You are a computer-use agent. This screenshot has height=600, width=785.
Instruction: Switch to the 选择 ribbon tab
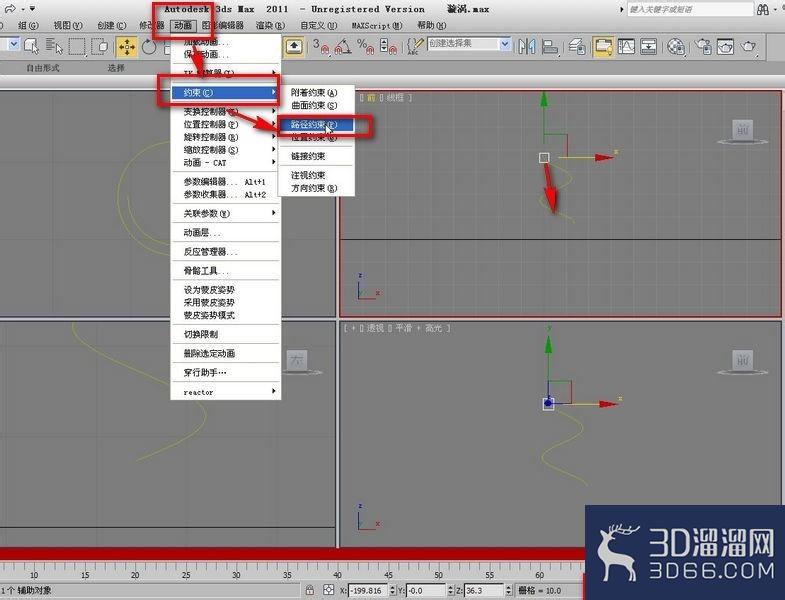pyautogui.click(x=116, y=68)
